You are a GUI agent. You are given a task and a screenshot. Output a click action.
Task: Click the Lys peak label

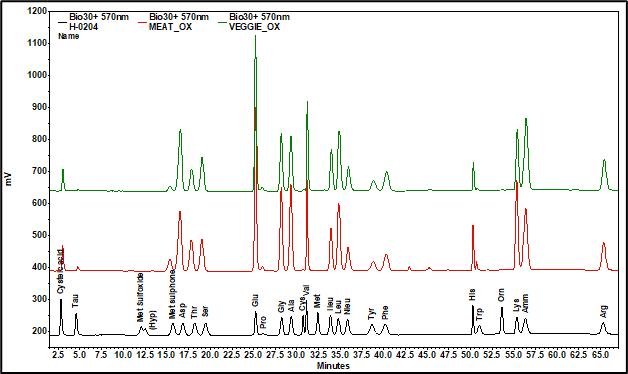click(x=516, y=305)
